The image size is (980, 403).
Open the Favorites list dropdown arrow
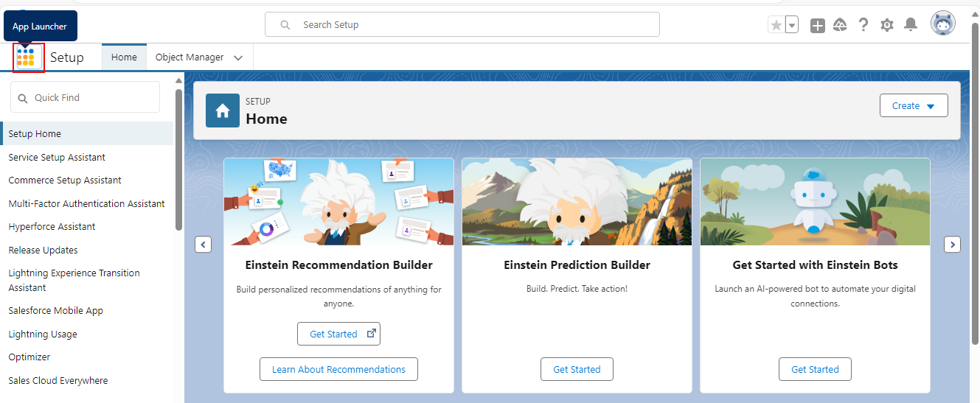[792, 25]
